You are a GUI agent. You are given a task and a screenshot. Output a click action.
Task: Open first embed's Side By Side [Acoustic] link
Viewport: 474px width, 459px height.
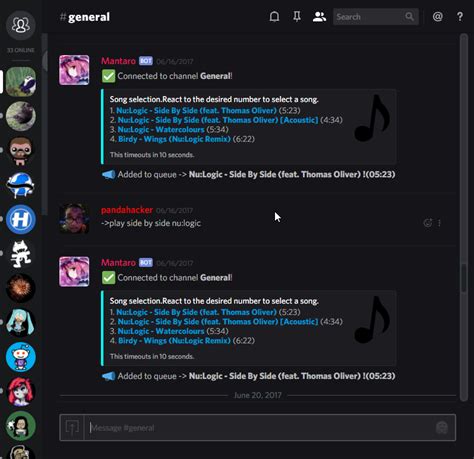218,120
